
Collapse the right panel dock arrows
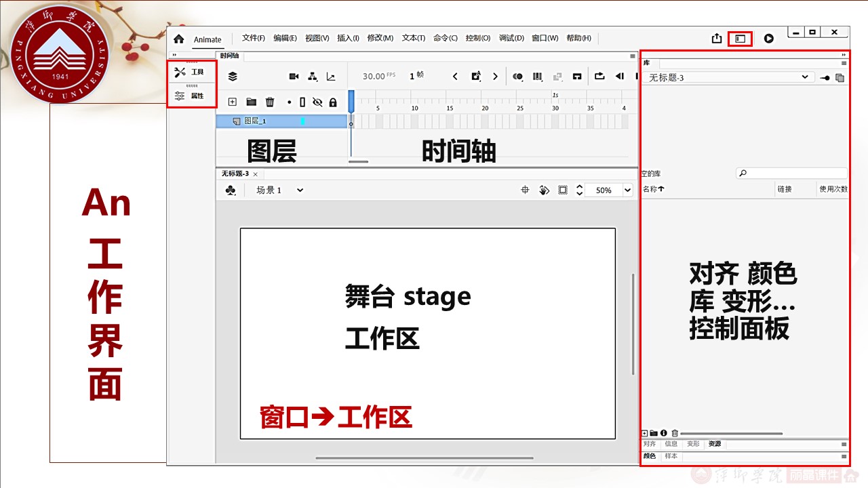click(x=844, y=55)
